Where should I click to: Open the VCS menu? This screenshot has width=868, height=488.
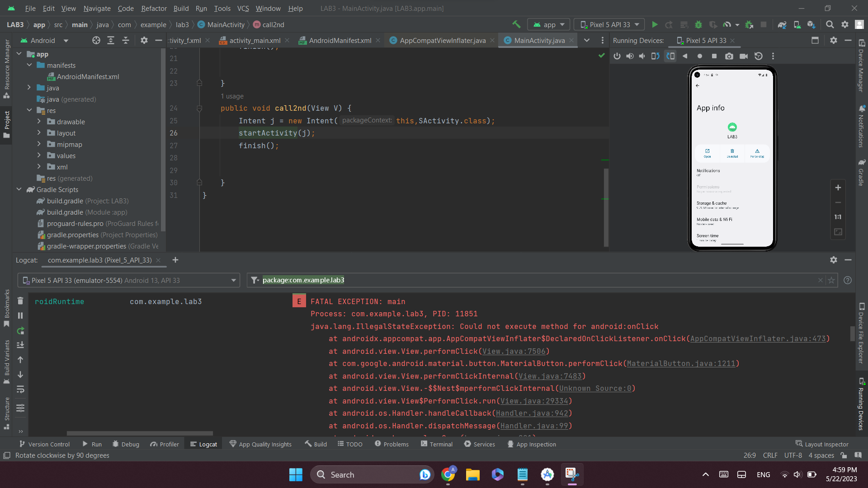(x=243, y=8)
